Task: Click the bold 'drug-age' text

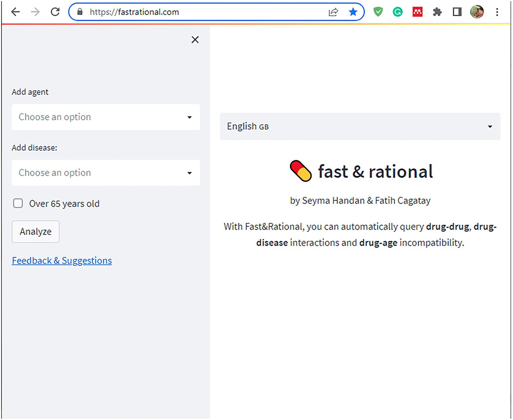Action: pyautogui.click(x=378, y=243)
